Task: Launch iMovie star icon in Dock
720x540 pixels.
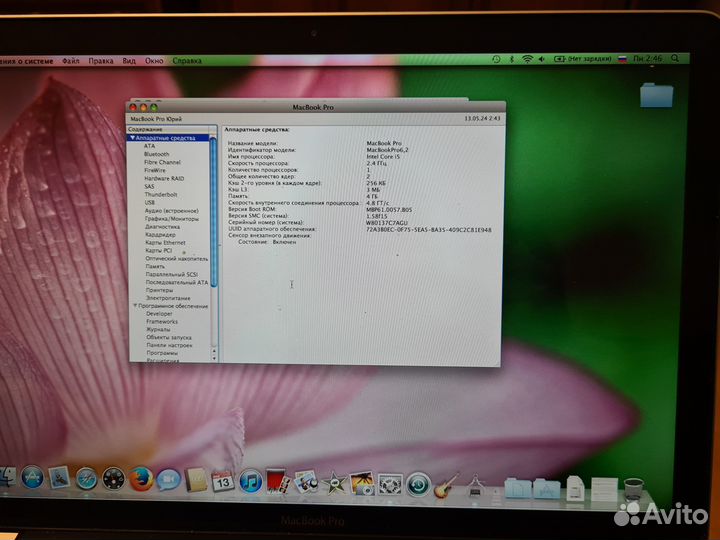Action: [x=334, y=484]
